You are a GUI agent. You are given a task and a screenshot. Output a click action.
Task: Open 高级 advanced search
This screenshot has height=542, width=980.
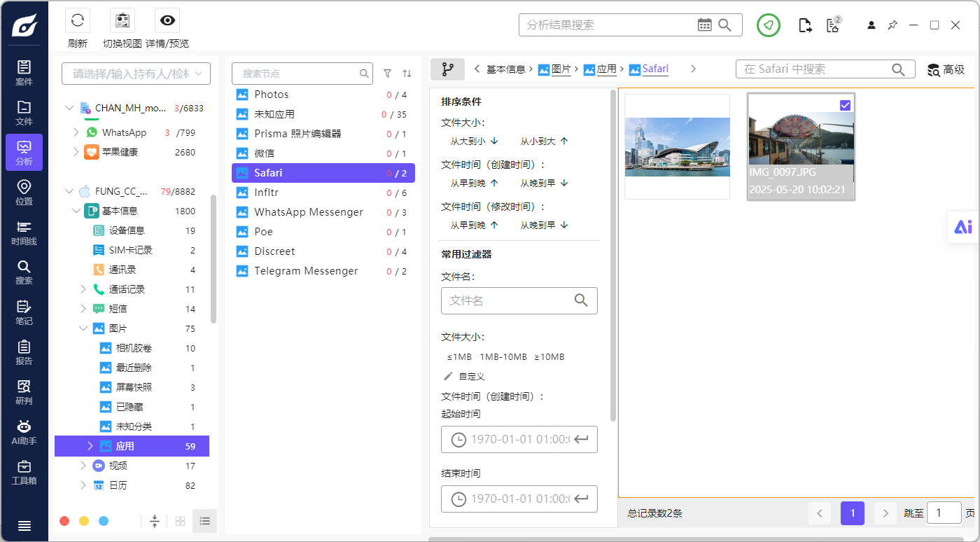pos(946,69)
